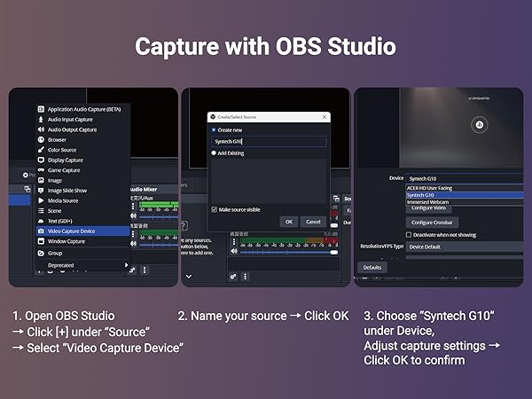Image resolution: width=532 pixels, height=399 pixels.
Task: Adjust first mixer channel volume slider
Action: pos(159,217)
